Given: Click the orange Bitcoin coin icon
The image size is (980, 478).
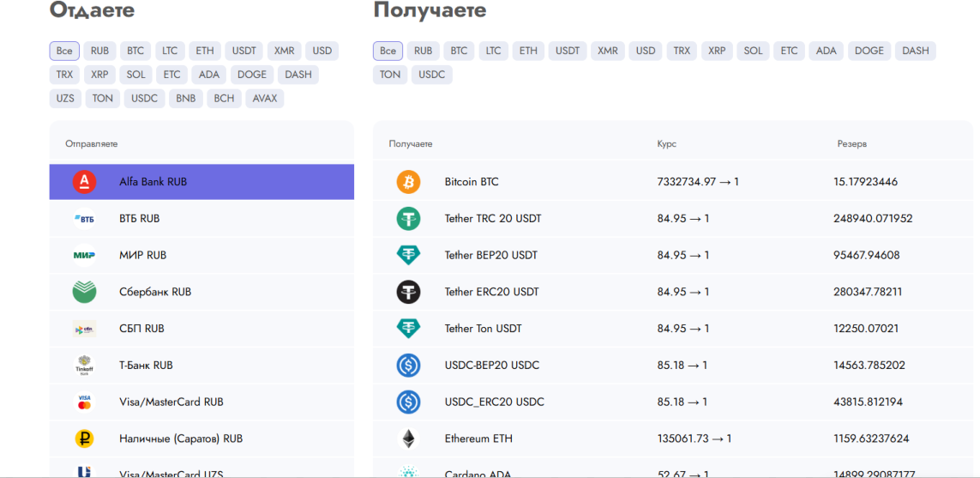Looking at the screenshot, I should pos(408,182).
